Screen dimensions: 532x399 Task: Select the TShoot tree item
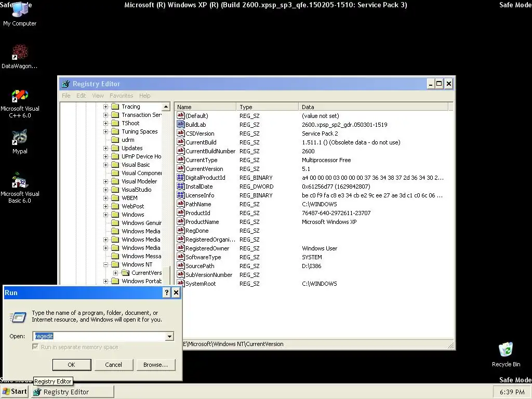(x=130, y=123)
